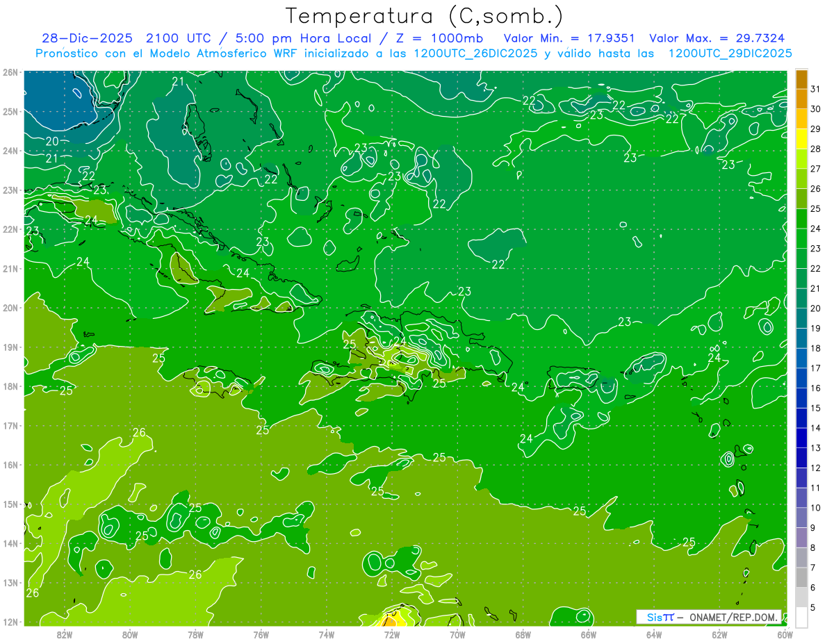Click the 68W longitude axis label
The height and width of the screenshot is (644, 834).
click(x=523, y=634)
